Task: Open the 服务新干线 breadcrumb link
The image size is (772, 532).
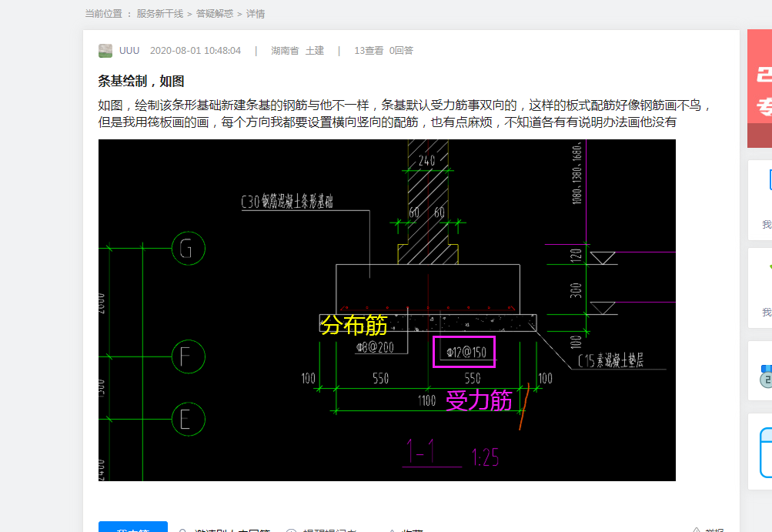Action: pyautogui.click(x=159, y=14)
